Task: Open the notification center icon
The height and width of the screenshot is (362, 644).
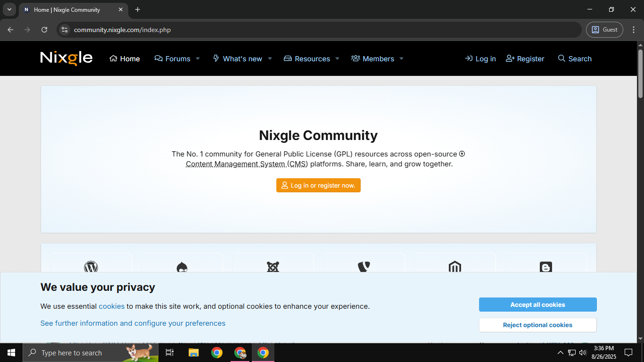Action: [628, 353]
